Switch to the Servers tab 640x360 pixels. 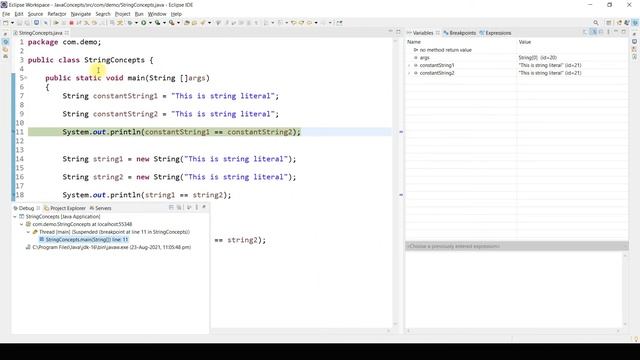[x=100, y=208]
